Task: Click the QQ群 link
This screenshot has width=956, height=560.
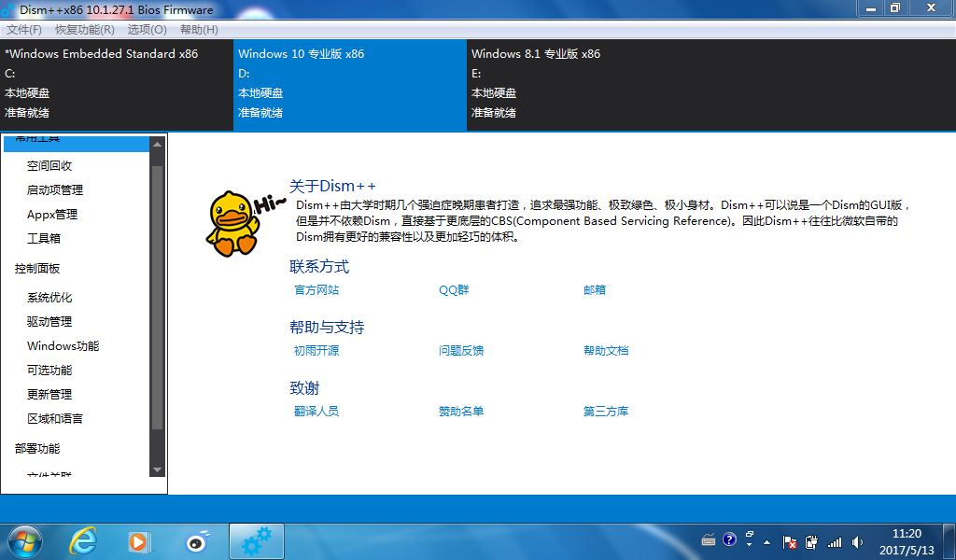Action: tap(454, 290)
